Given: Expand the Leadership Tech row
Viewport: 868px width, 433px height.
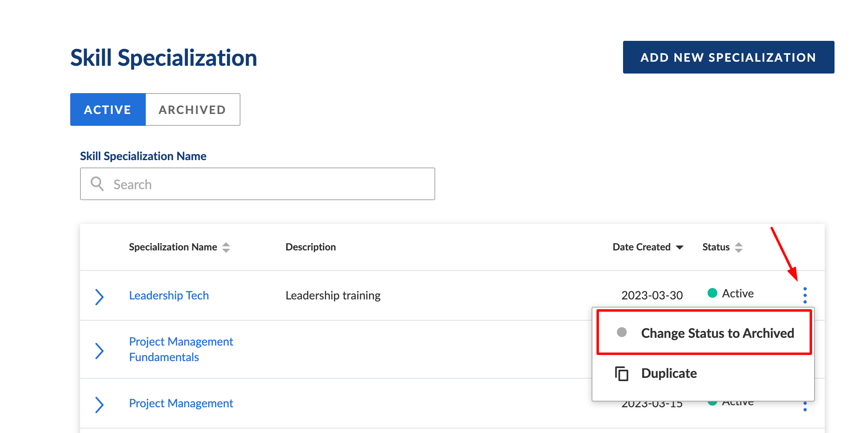Looking at the screenshot, I should (x=99, y=297).
